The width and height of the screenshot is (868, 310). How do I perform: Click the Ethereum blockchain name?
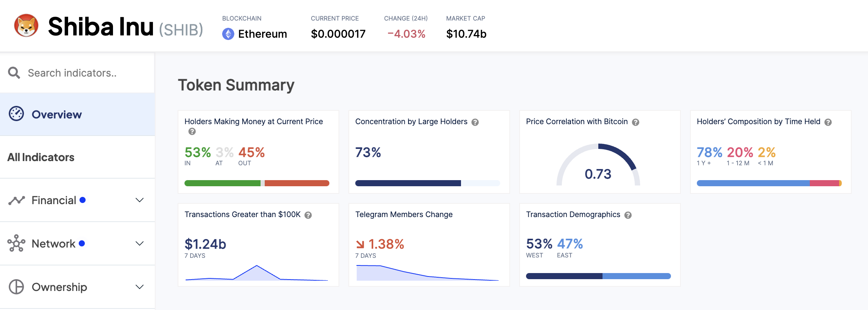tap(262, 34)
